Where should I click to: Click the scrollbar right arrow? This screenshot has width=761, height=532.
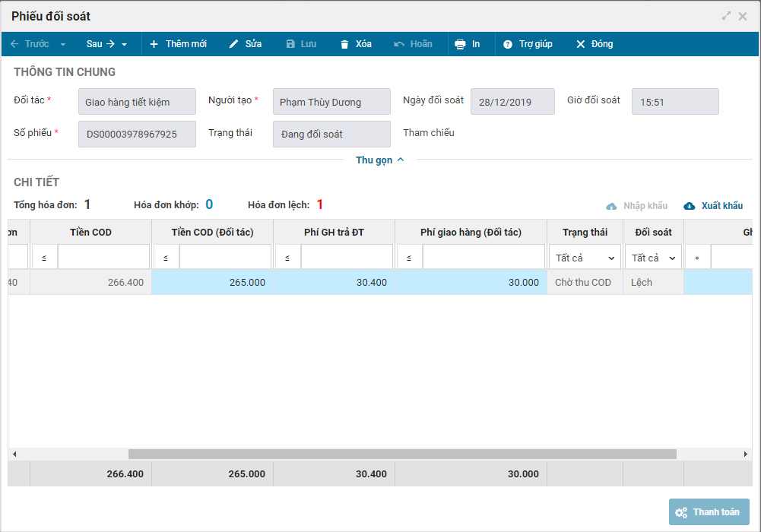(x=746, y=454)
